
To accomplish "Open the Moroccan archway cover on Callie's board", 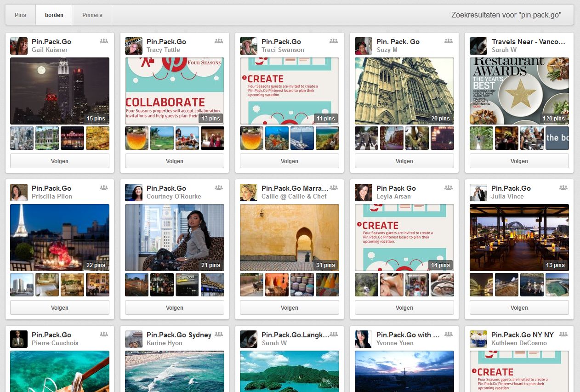I will click(x=290, y=238).
